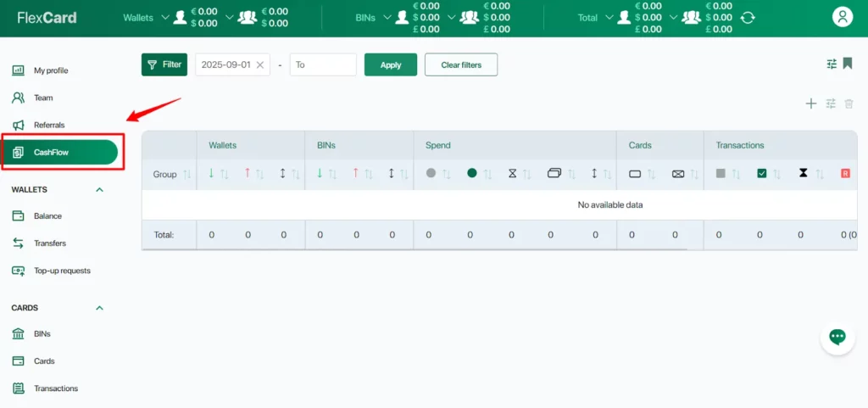
Task: Sort by Transactions red R column
Action: coord(845,173)
